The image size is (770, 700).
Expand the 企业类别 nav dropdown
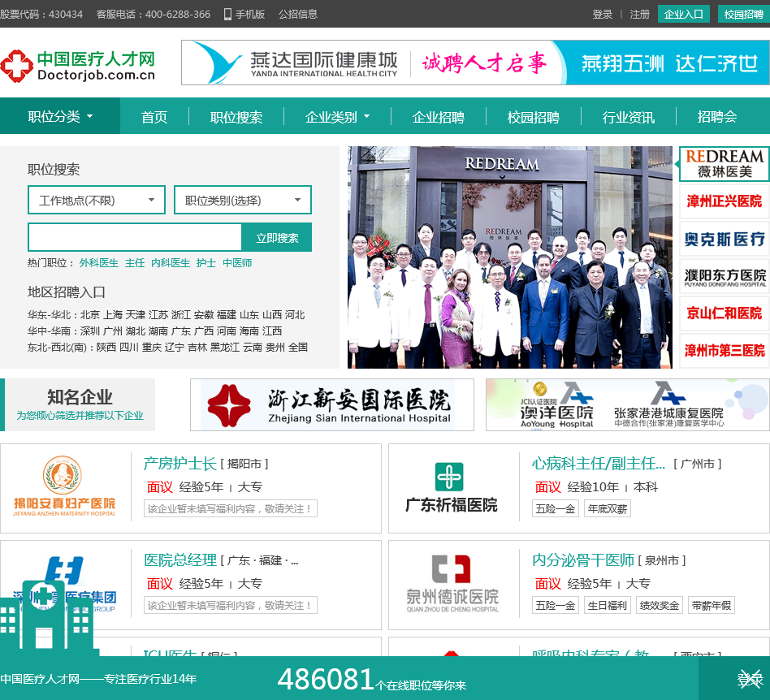337,117
